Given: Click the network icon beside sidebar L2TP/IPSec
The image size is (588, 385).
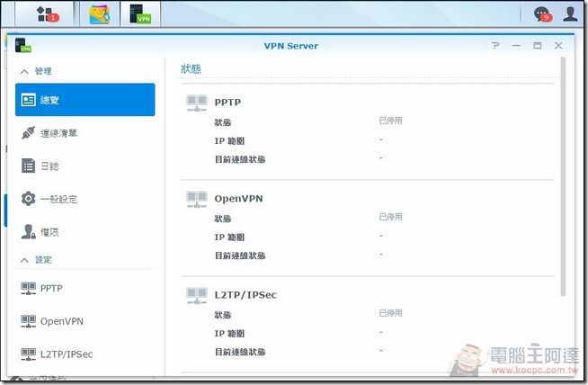Looking at the screenshot, I should tap(29, 354).
